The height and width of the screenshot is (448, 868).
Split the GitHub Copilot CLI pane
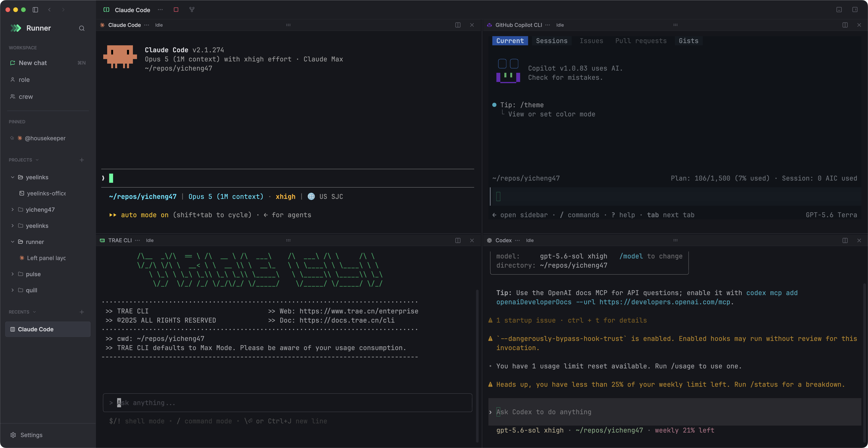pyautogui.click(x=845, y=25)
